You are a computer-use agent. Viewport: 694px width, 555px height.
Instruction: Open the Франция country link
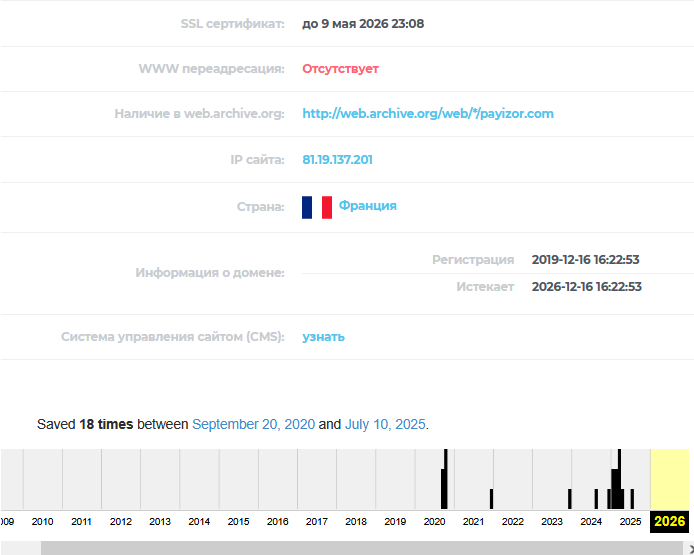pos(367,206)
